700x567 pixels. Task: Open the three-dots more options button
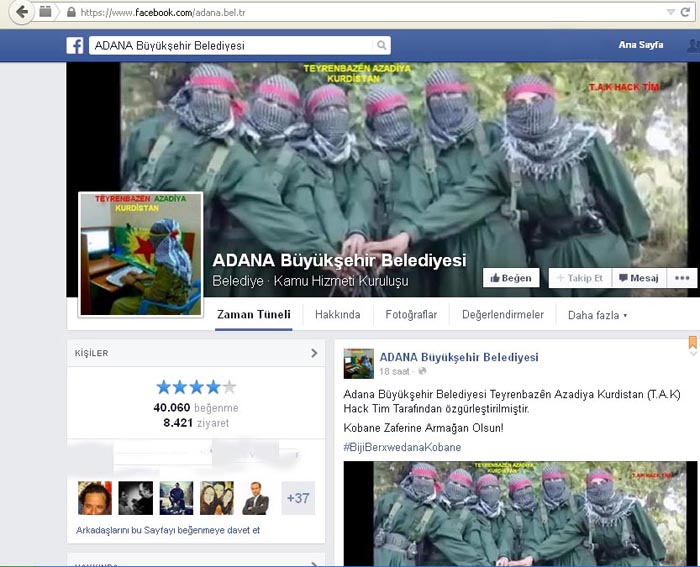(682, 278)
